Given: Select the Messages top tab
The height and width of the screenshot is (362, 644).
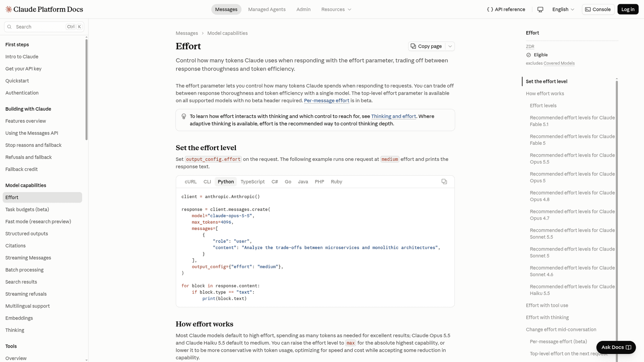Looking at the screenshot, I should [x=226, y=9].
